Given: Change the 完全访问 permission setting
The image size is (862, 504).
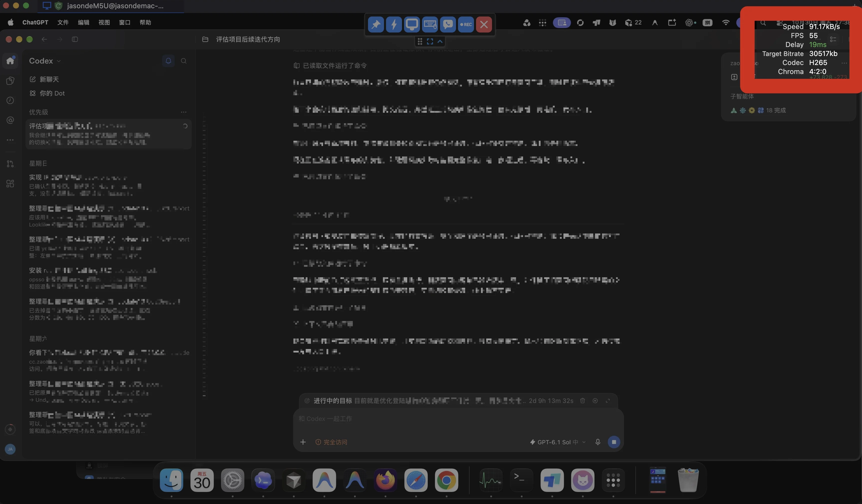Looking at the screenshot, I should point(331,442).
